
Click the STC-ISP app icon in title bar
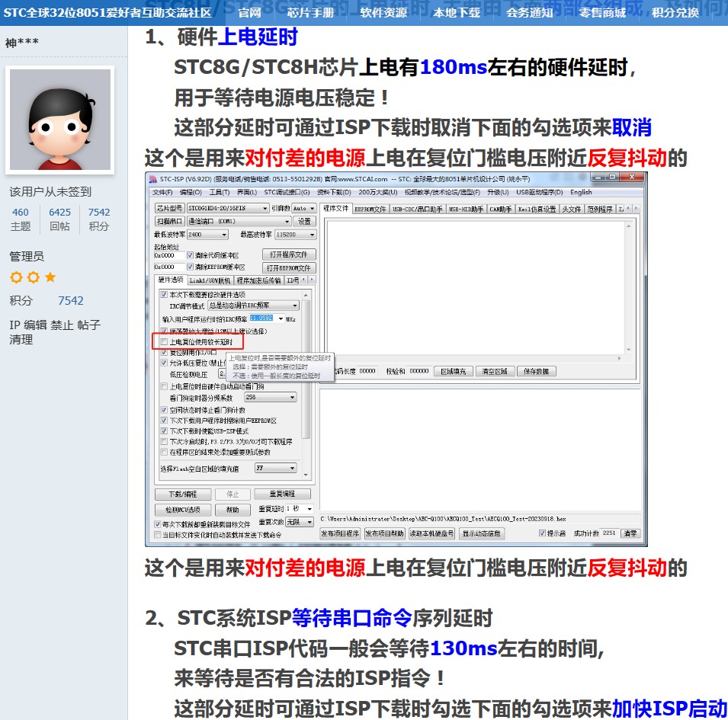(152, 179)
